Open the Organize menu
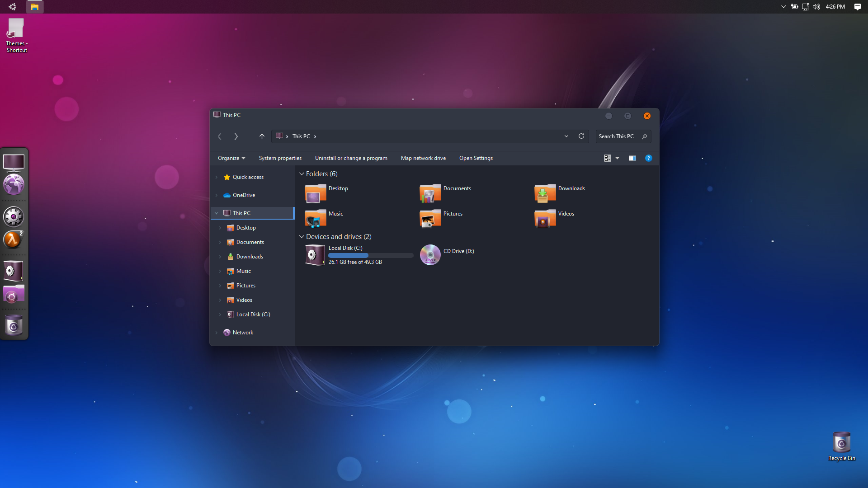The height and width of the screenshot is (488, 868). click(x=231, y=158)
